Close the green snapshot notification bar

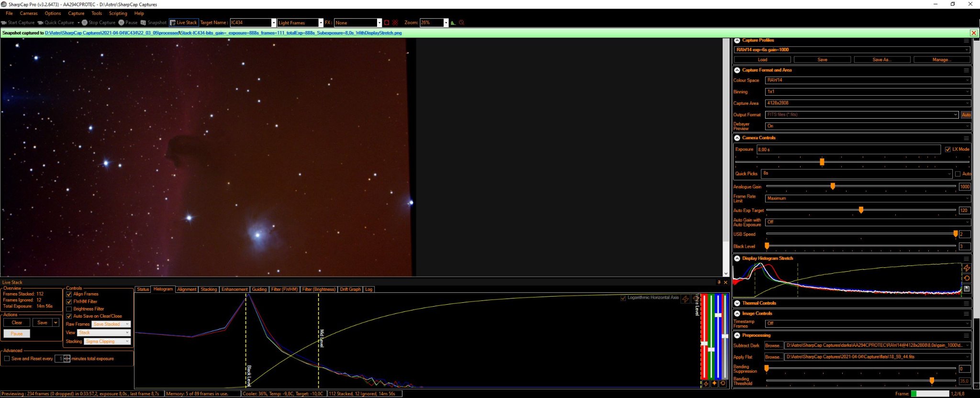973,33
